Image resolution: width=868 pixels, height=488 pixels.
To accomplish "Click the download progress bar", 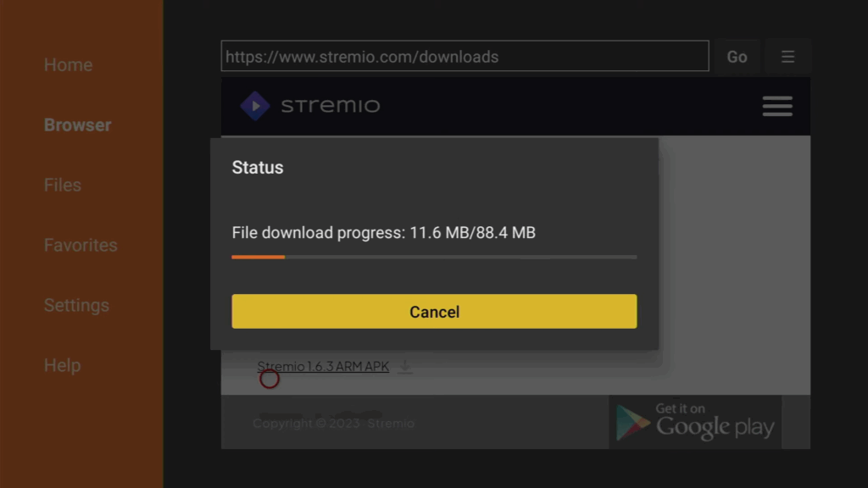I will click(x=434, y=258).
